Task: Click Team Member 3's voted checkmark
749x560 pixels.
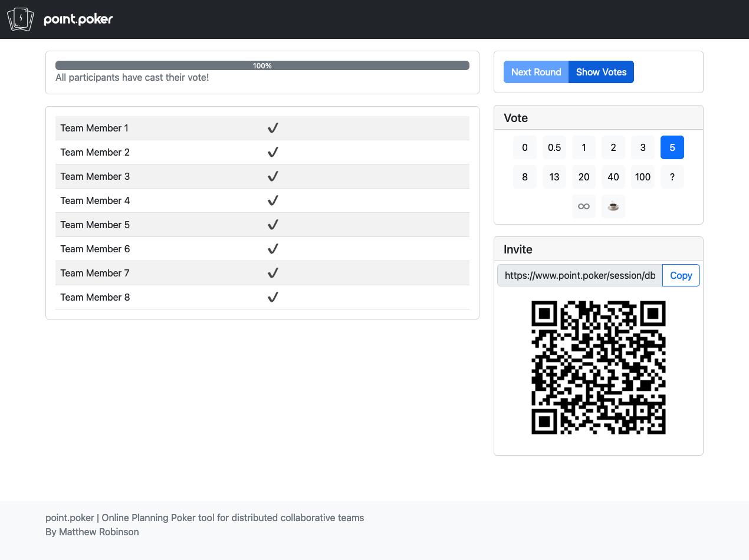Action: [272, 176]
